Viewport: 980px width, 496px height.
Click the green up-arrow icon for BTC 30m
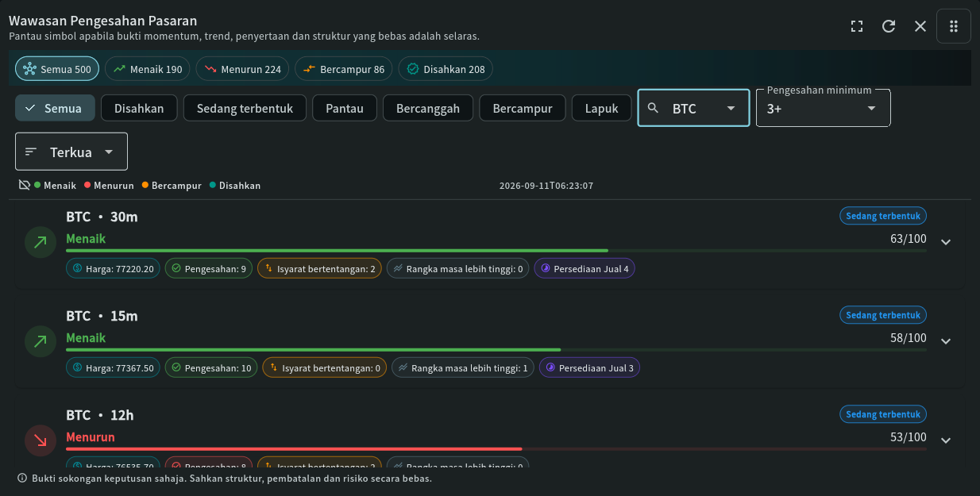click(41, 242)
